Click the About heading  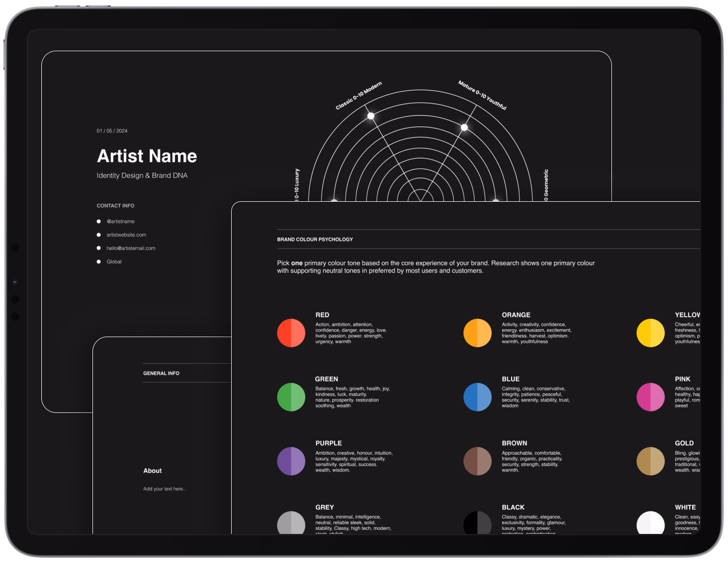(x=152, y=471)
